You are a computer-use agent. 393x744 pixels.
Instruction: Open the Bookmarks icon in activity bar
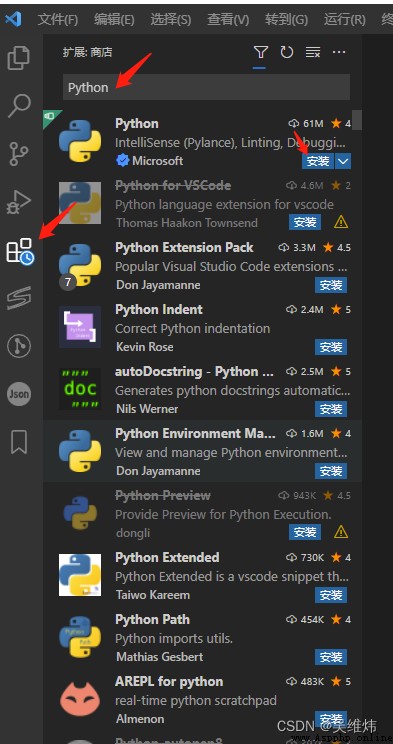[19, 442]
